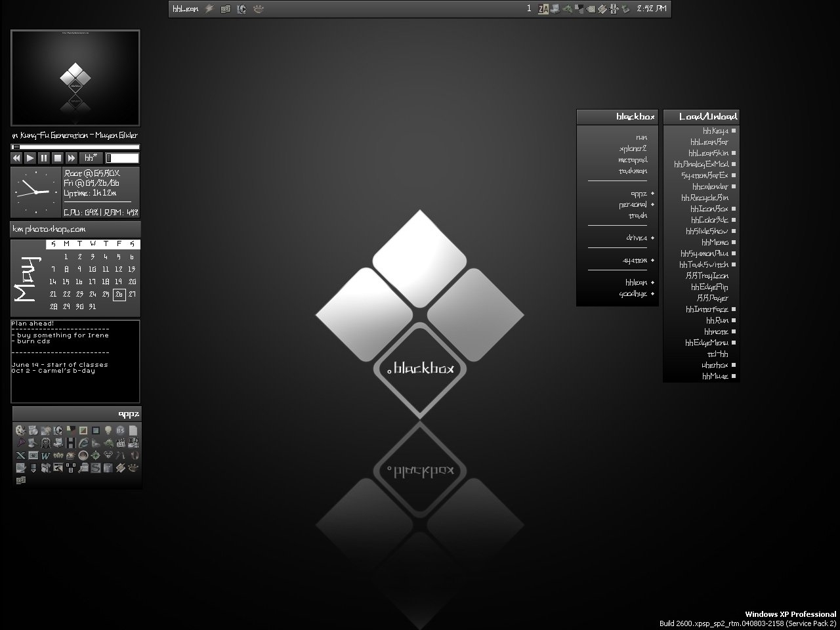Play the current song
840x630 pixels.
[x=30, y=158]
